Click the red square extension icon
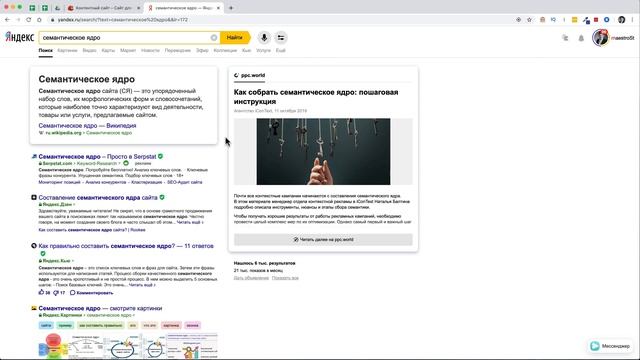Screen dimensions: 640x360 [x=596, y=20]
